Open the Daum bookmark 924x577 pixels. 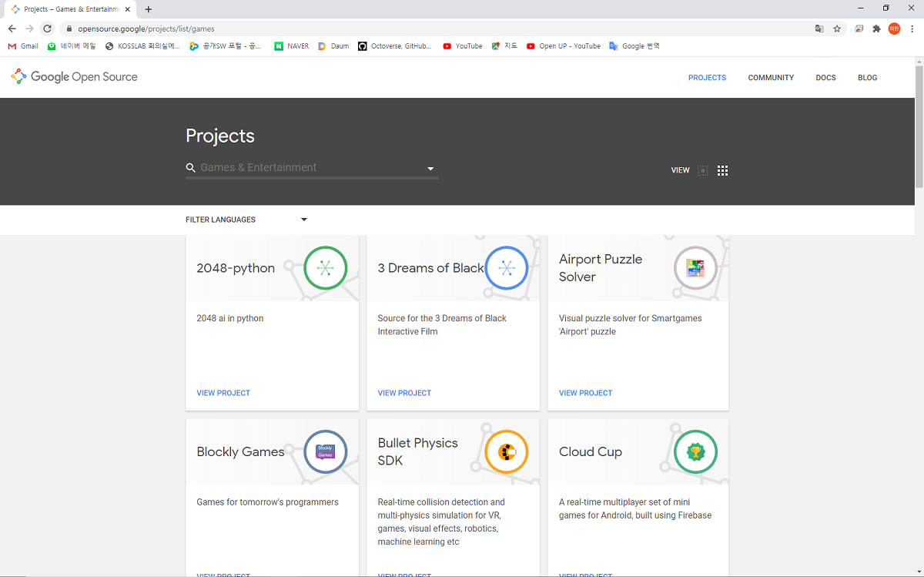[x=333, y=46]
